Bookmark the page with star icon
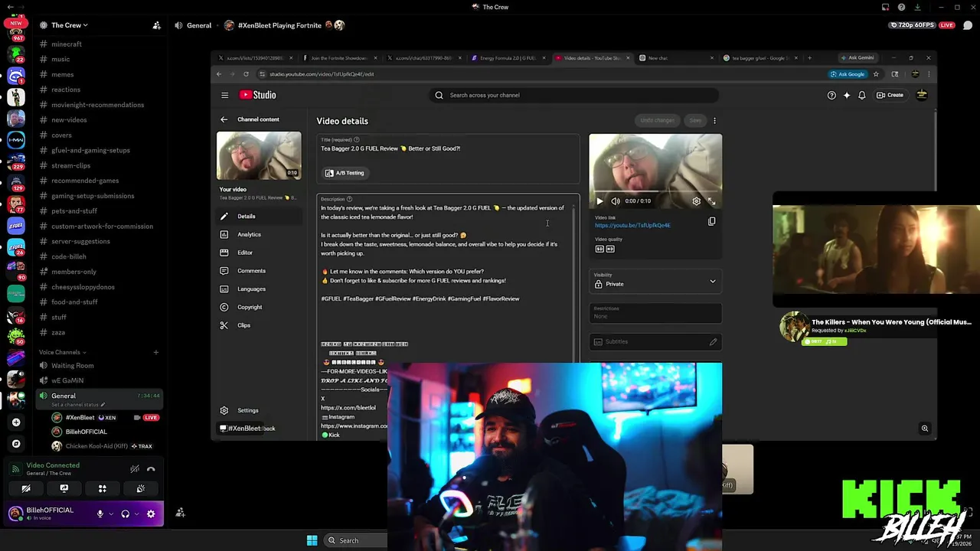The width and height of the screenshot is (980, 551). coord(874,74)
